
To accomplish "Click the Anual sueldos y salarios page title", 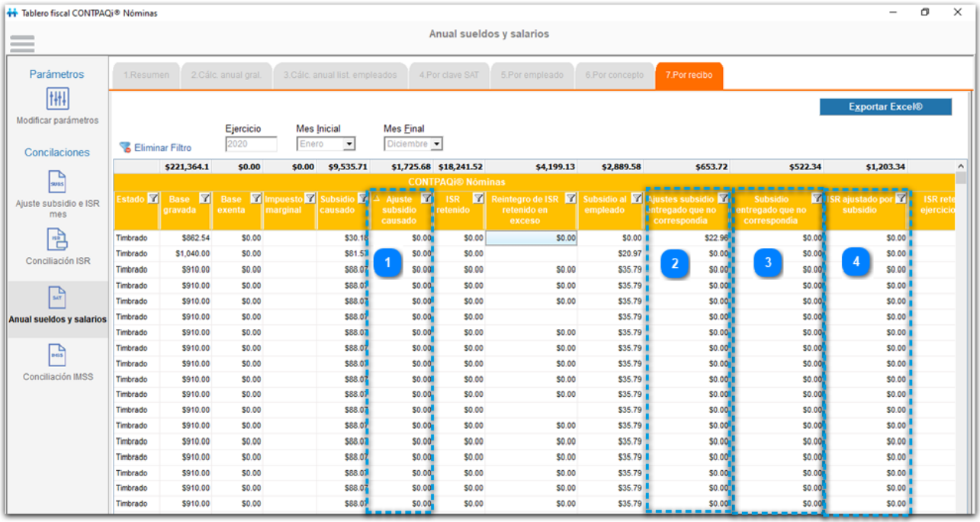I will pyautogui.click(x=489, y=34).
